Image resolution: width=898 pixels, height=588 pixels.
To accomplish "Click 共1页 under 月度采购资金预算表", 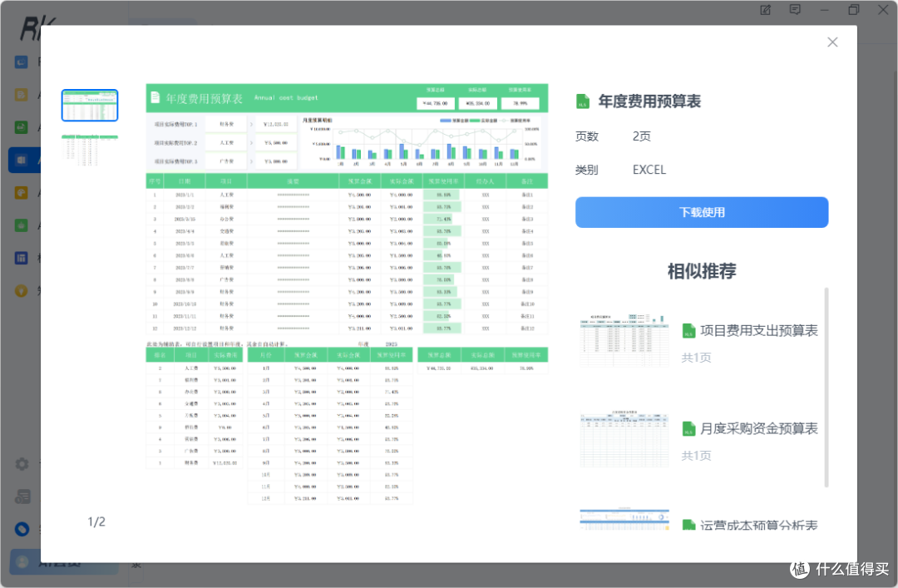I will click(697, 456).
